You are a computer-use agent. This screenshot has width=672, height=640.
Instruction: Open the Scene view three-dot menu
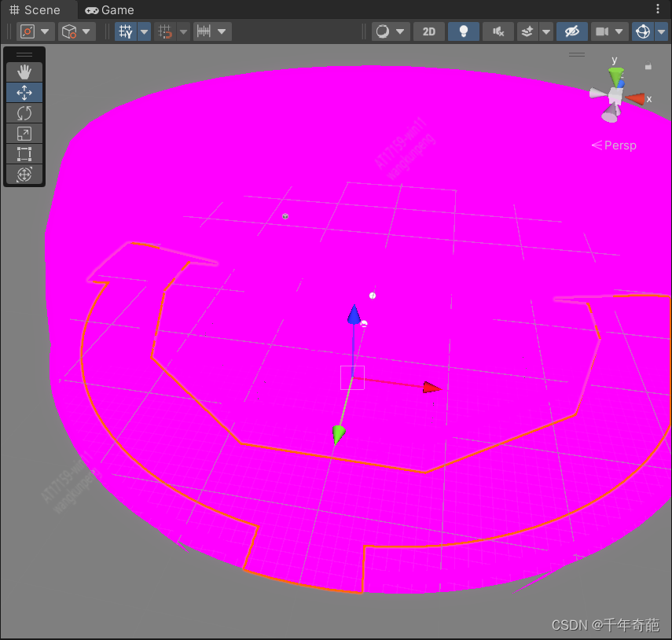pyautogui.click(x=658, y=9)
